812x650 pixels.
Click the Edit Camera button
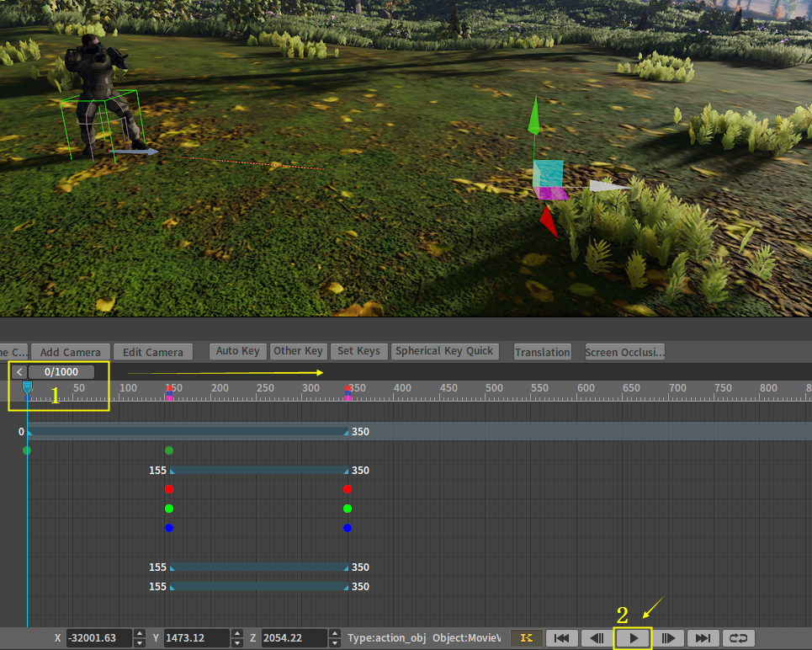(x=153, y=352)
